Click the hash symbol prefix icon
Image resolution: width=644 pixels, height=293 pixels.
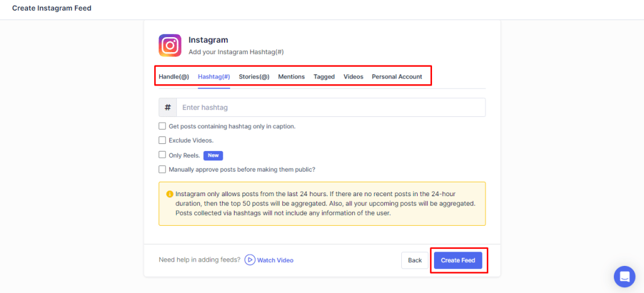pos(167,108)
